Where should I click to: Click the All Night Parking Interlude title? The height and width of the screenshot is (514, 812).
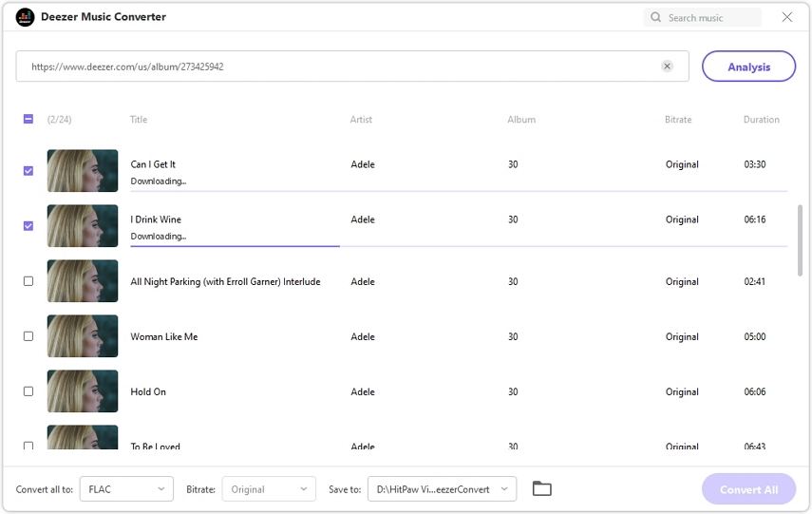click(x=225, y=281)
